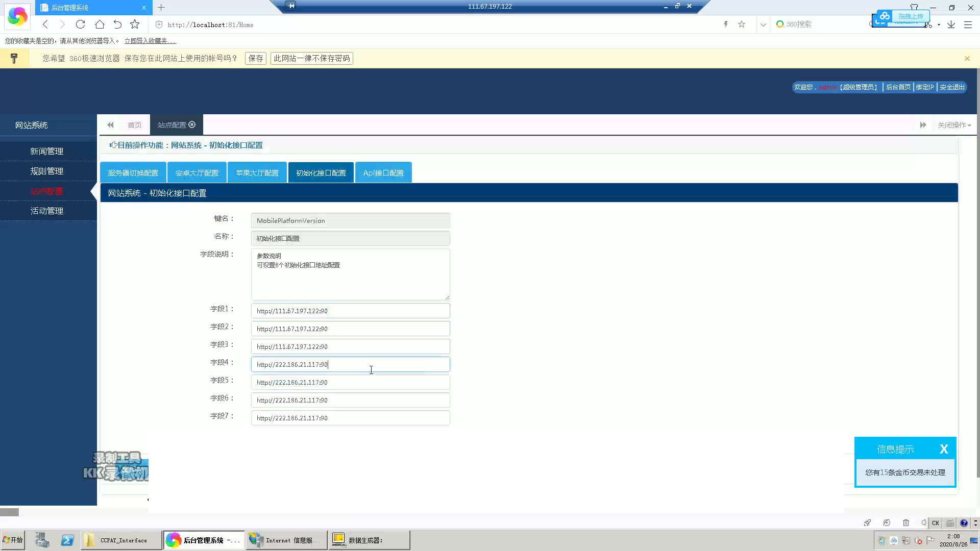Close the 信息提示 popup with X
This screenshot has width=980, height=551.
point(944,449)
